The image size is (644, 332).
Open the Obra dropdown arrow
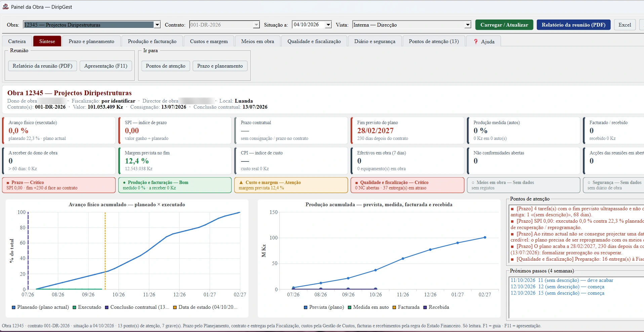[x=157, y=25]
